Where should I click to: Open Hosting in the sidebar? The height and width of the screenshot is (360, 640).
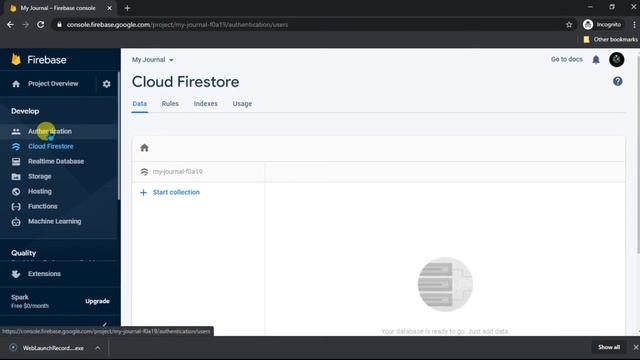(40, 191)
